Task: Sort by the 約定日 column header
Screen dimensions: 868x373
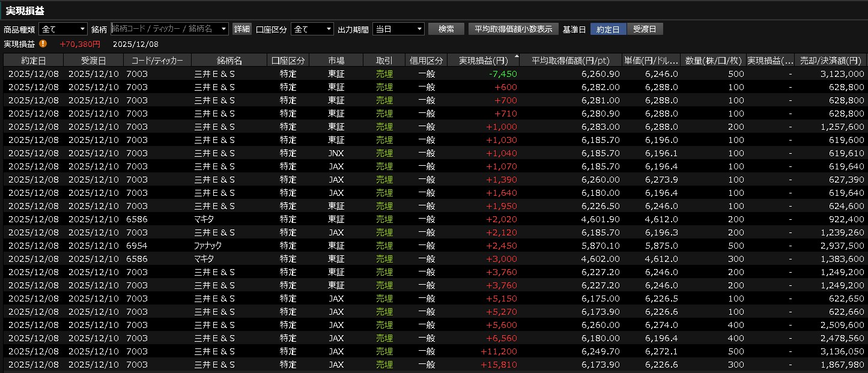Action: tap(33, 60)
